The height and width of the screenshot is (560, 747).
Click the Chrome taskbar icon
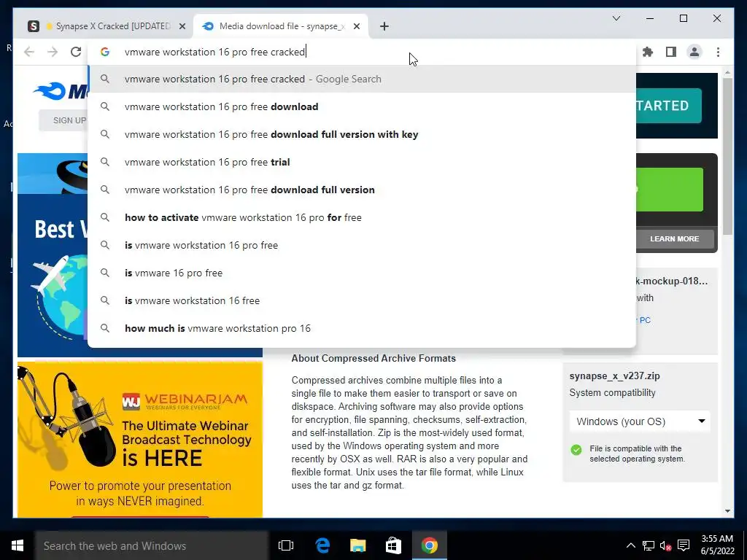tap(429, 545)
